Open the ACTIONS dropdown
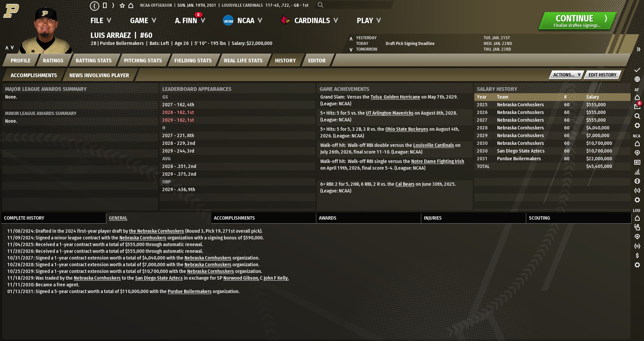Viewport: 644px width, 341px height. (567, 75)
